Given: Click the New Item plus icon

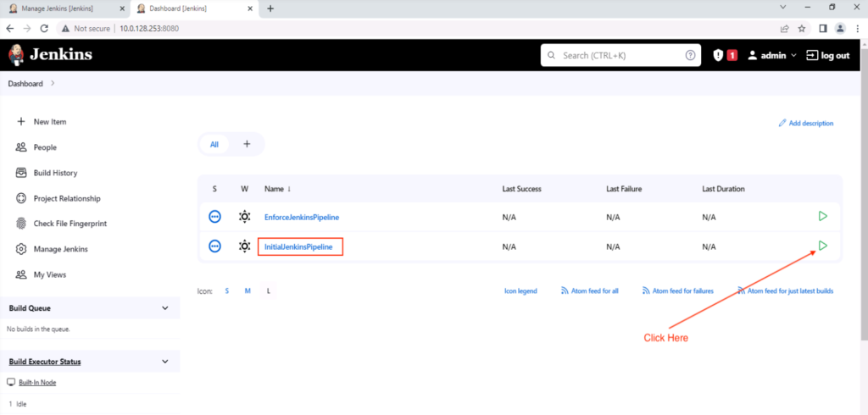Looking at the screenshot, I should (21, 121).
